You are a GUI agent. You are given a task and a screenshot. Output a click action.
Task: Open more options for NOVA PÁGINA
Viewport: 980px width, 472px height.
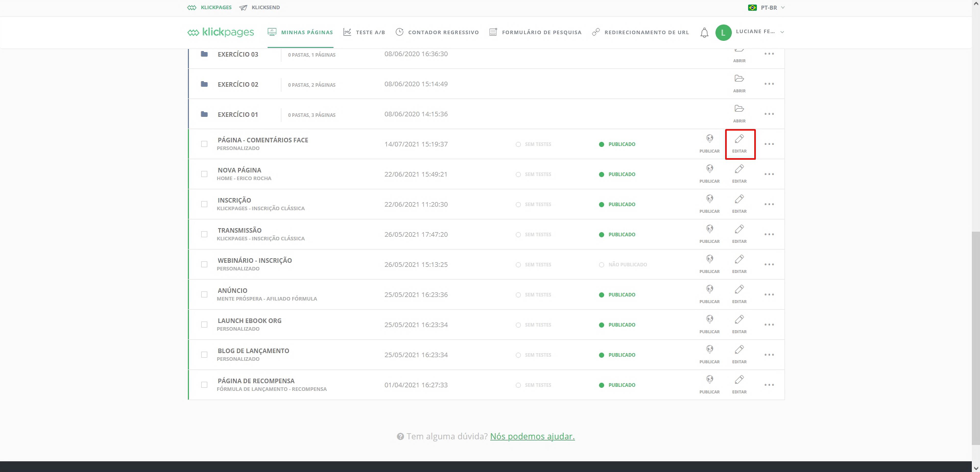tap(769, 174)
